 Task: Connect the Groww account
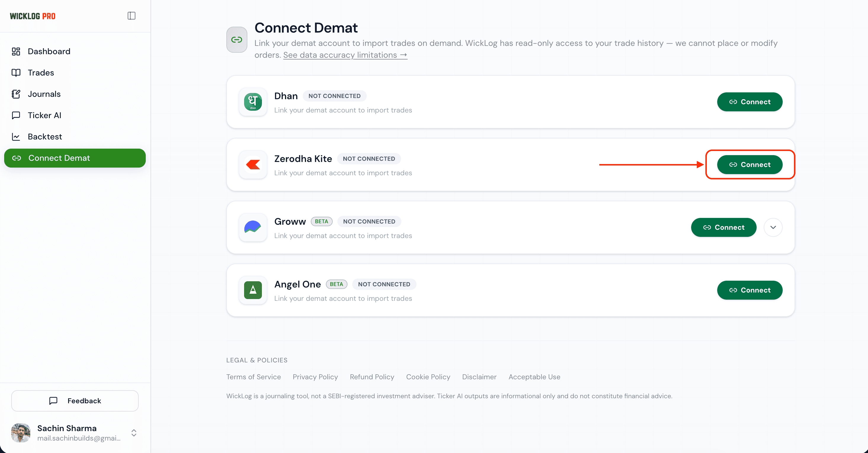(x=723, y=227)
